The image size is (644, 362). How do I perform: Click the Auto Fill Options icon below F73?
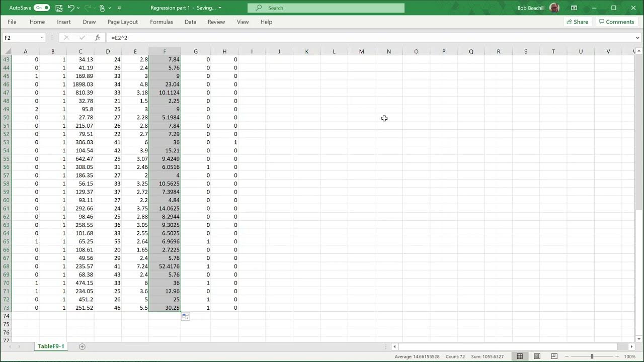pyautogui.click(x=185, y=317)
